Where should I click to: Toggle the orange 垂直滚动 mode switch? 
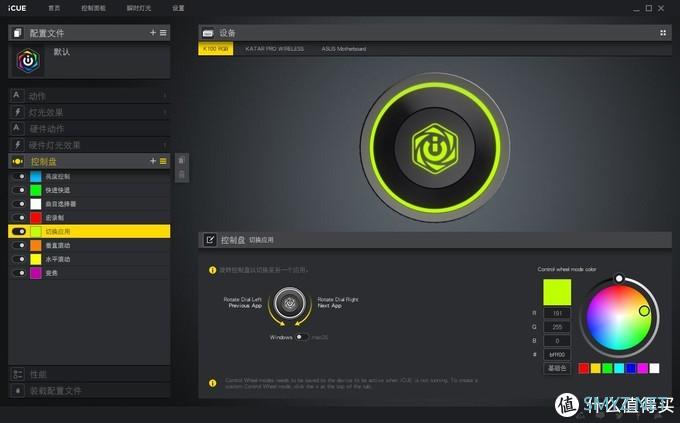[19, 245]
